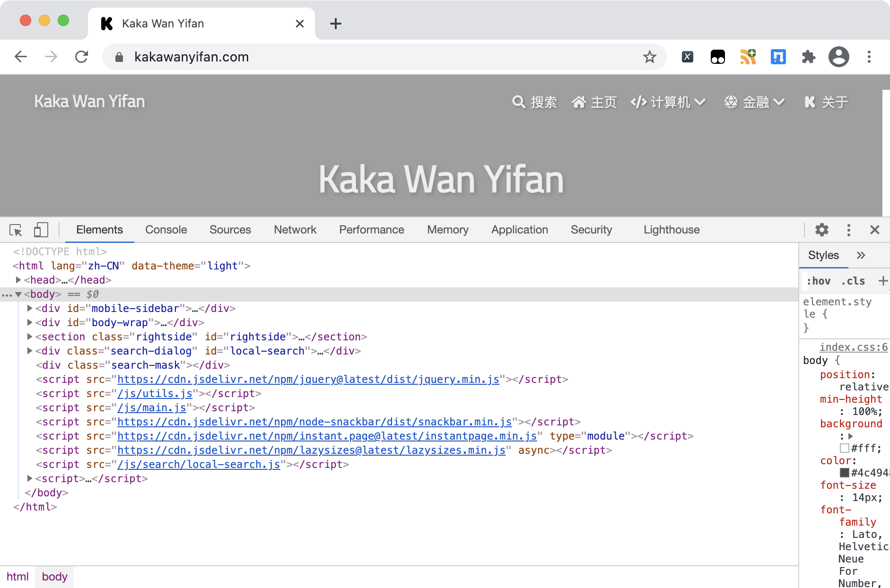Toggle the :hov element state panel
This screenshot has height=588, width=890.
pyautogui.click(x=818, y=281)
